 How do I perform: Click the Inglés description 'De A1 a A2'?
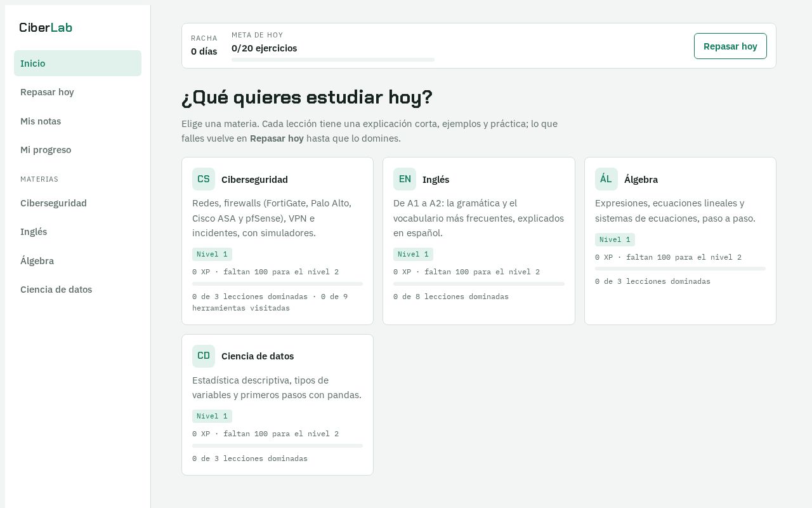coord(478,218)
